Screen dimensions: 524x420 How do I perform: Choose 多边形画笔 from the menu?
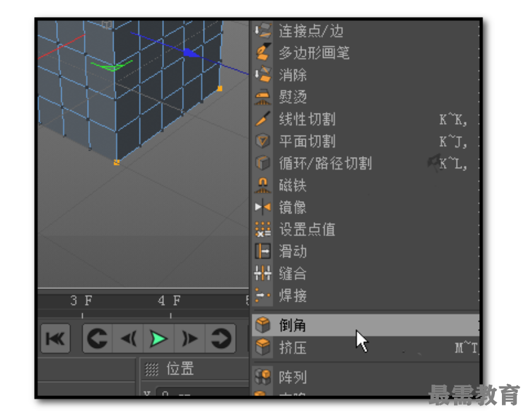pos(366,52)
